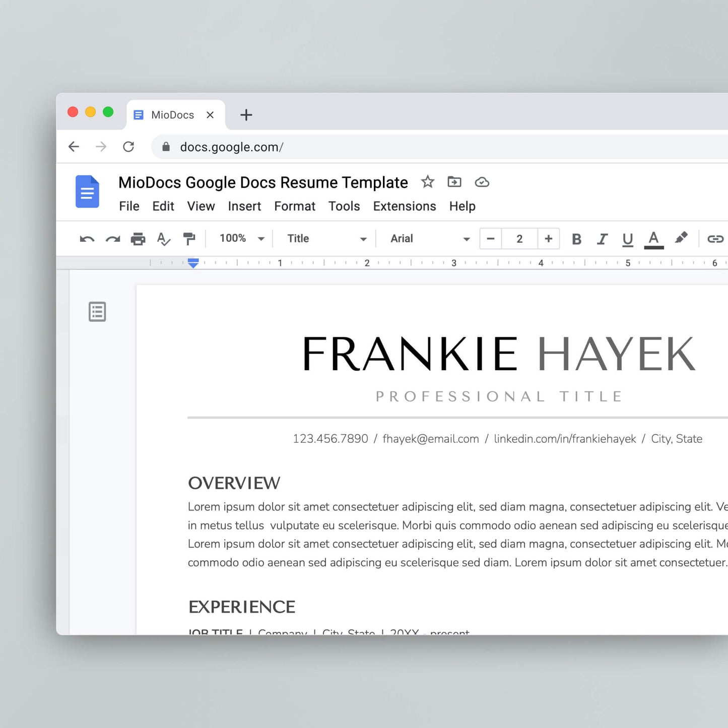Run spelling and grammar check icon

[164, 239]
